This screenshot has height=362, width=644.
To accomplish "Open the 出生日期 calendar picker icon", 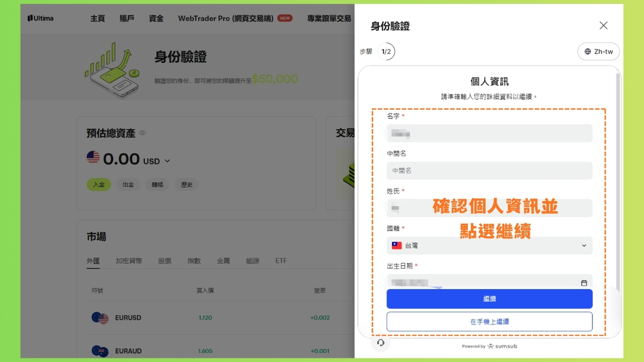I will (x=584, y=283).
